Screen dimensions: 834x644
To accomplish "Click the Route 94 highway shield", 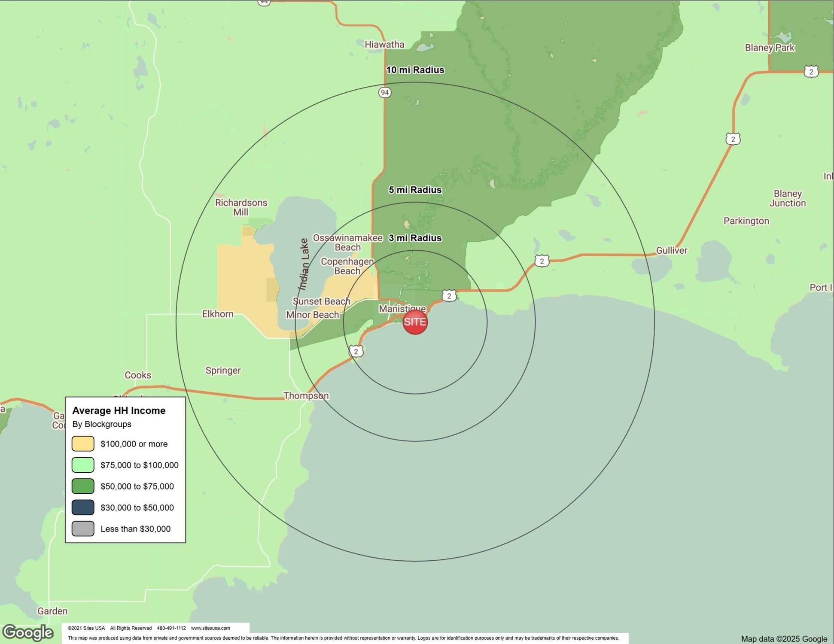I will 385,92.
